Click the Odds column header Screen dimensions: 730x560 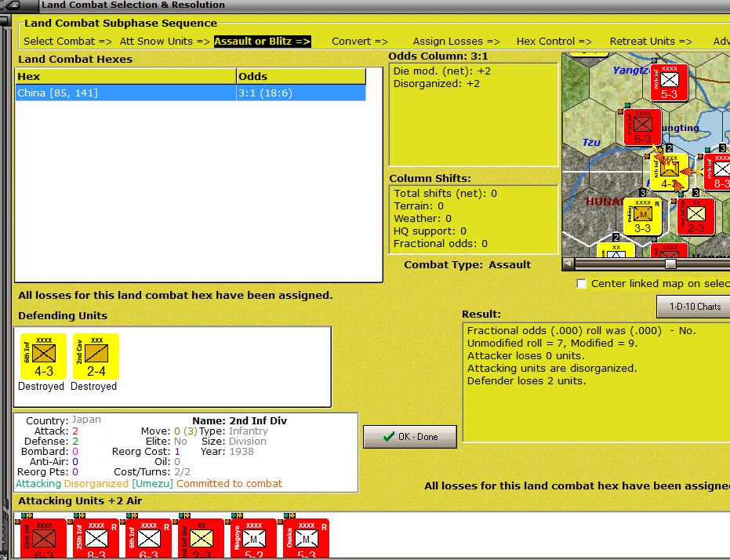click(x=301, y=76)
